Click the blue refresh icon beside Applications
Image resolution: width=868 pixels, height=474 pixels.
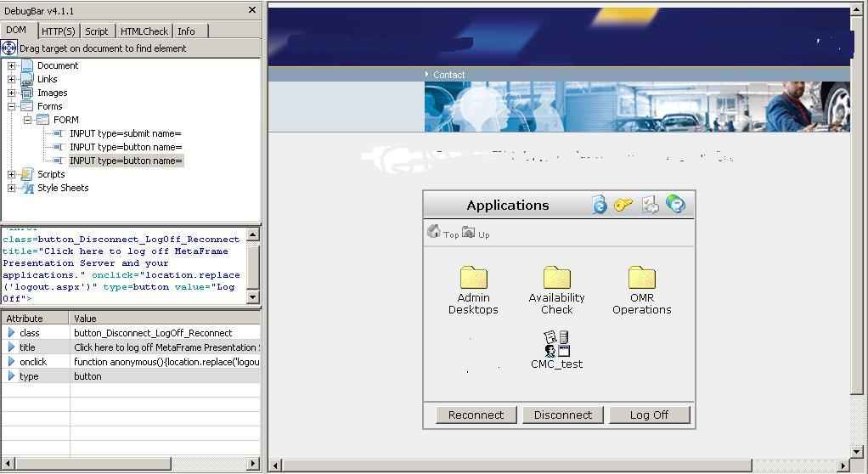[x=599, y=205]
